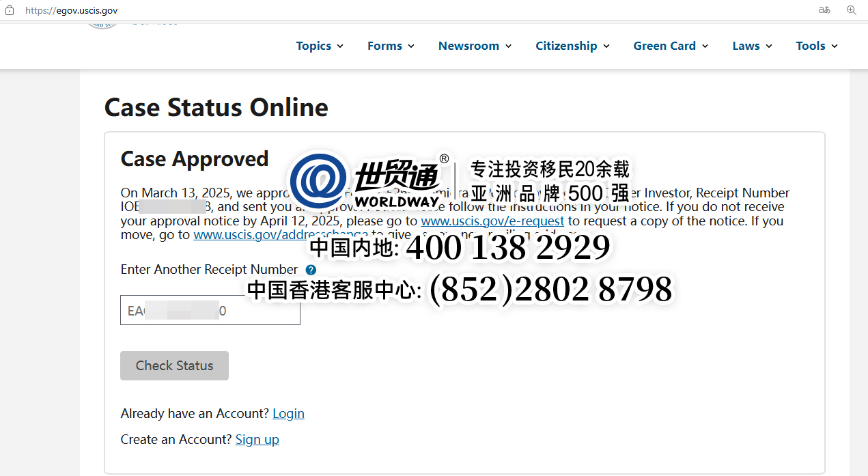868x476 pixels.
Task: Click the egov.uscis.gov URL in address bar
Action: click(71, 10)
